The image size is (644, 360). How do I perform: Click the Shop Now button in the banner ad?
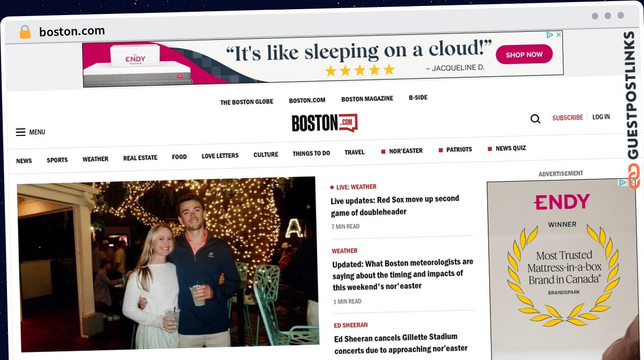pos(524,54)
